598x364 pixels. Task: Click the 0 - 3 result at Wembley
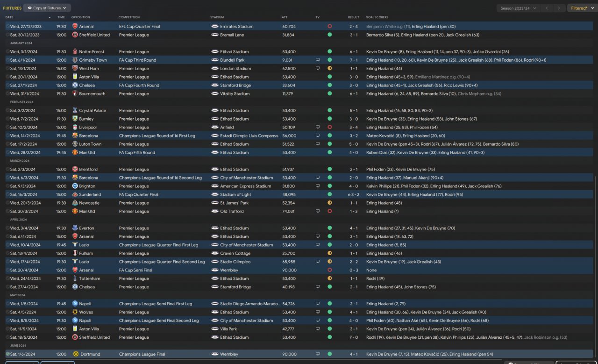(354, 271)
